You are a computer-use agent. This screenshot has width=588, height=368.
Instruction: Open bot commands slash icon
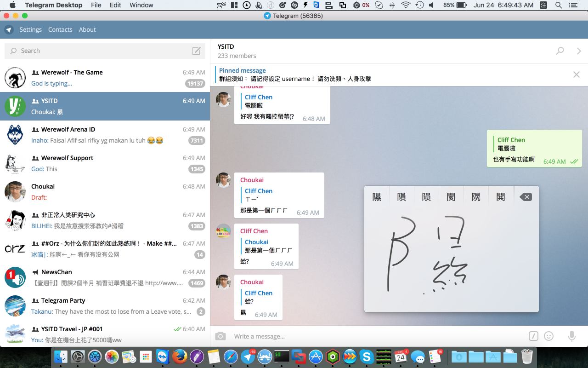click(x=533, y=336)
